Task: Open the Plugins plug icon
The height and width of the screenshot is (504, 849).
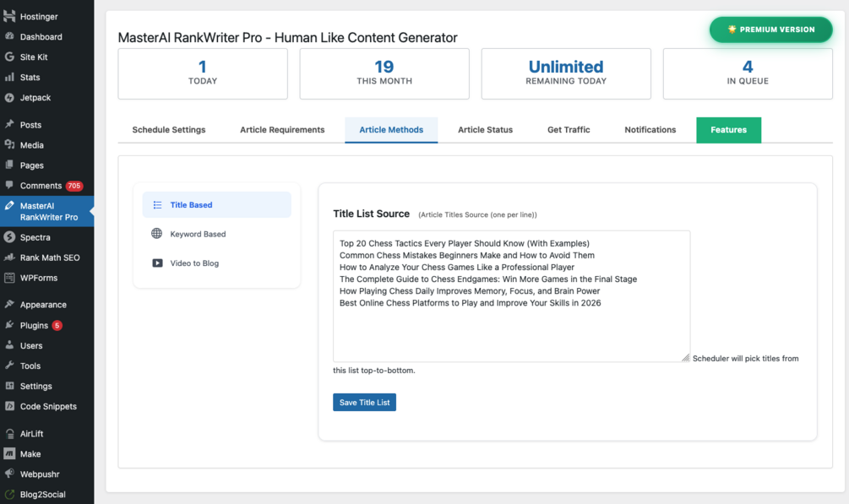Action: 9,325
